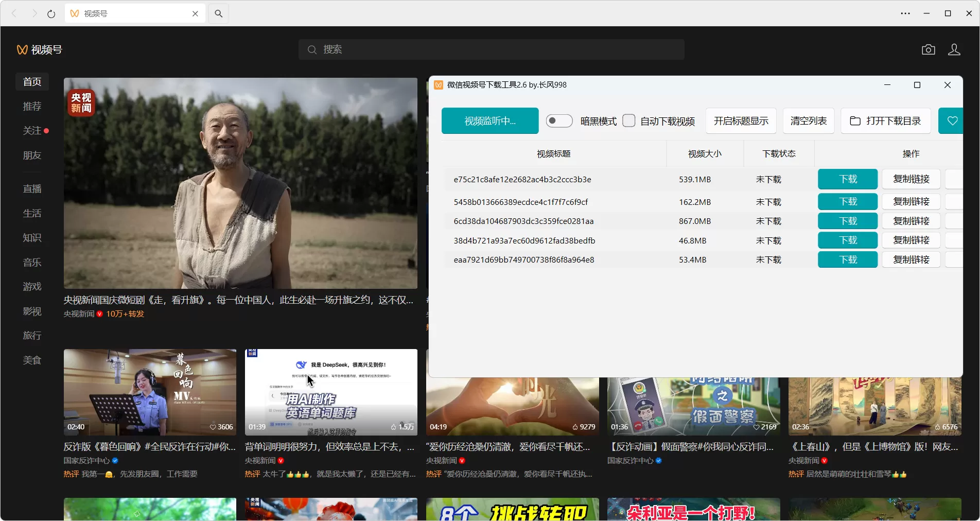Toggle 视频监听中 monitoring state
Screen dimensions: 980x521
(x=489, y=120)
